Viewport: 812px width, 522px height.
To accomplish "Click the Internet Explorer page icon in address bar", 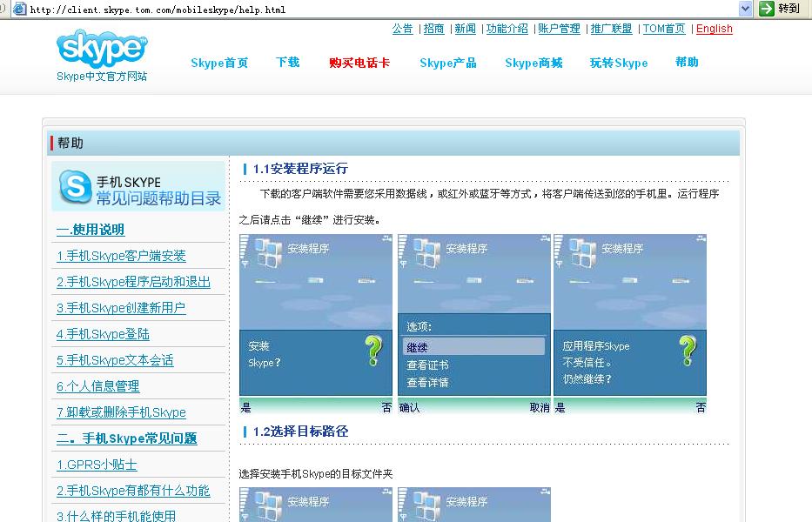I will point(20,9).
